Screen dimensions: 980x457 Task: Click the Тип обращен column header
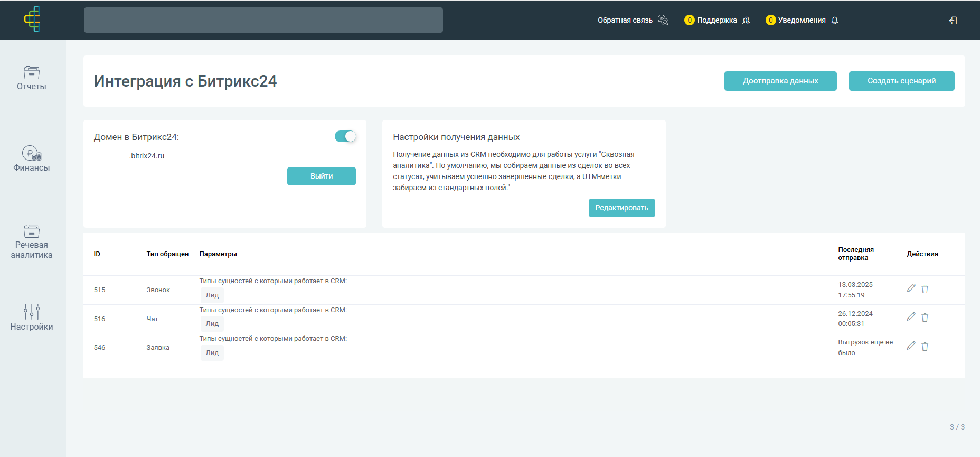point(167,254)
